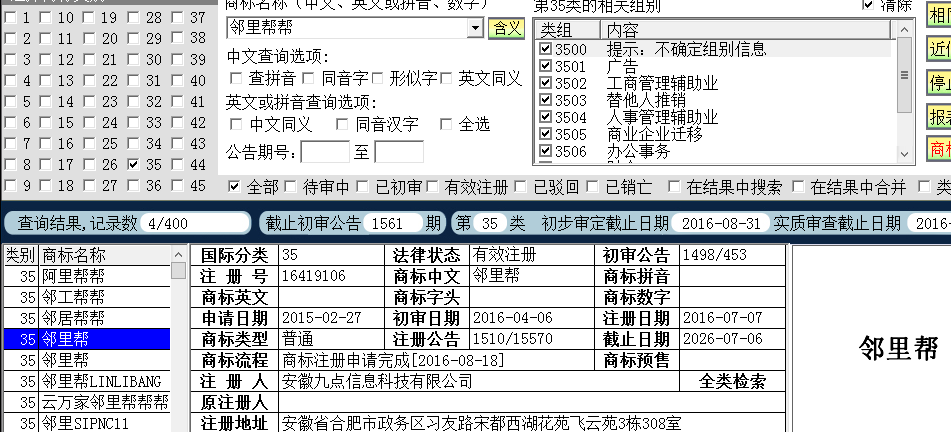Screen dimensions: 951x432
Task: Filter by 有效注册 status
Action: [432, 186]
